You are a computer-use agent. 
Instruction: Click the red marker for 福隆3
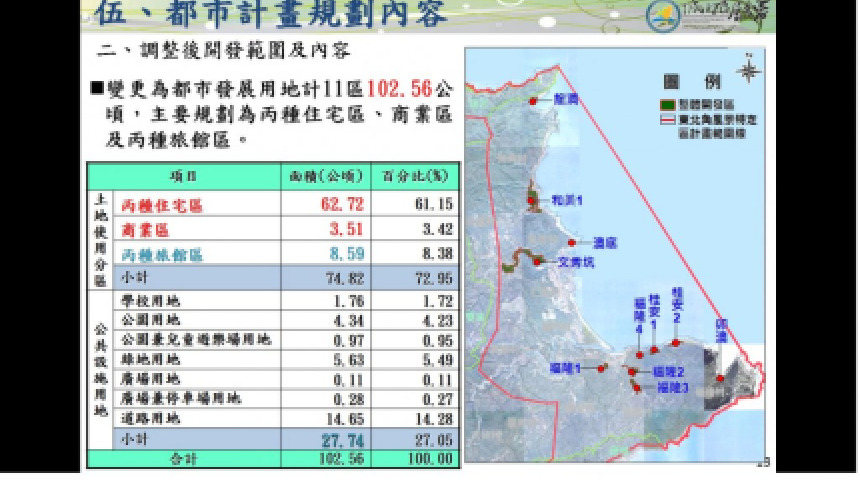pyautogui.click(x=637, y=387)
